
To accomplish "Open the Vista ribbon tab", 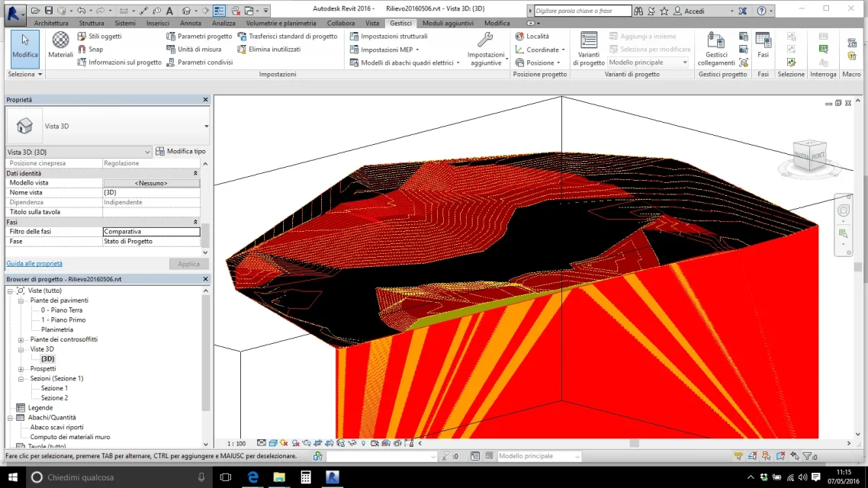I will click(372, 23).
